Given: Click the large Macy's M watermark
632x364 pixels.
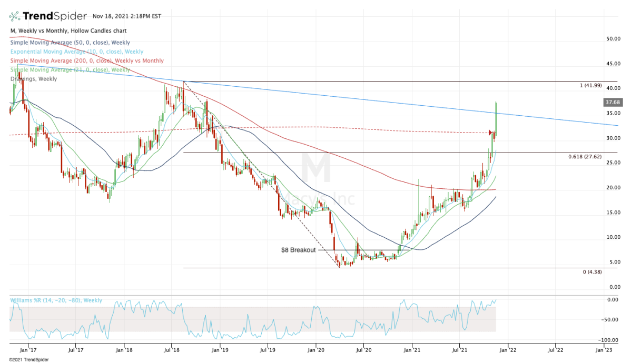Looking at the screenshot, I should 316,168.
